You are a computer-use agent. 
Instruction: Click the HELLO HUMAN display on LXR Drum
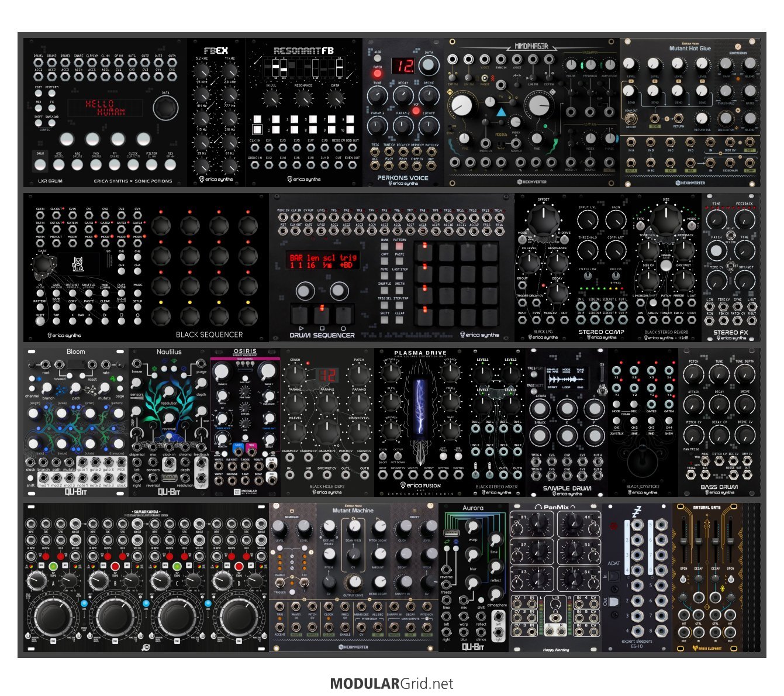tap(105, 107)
